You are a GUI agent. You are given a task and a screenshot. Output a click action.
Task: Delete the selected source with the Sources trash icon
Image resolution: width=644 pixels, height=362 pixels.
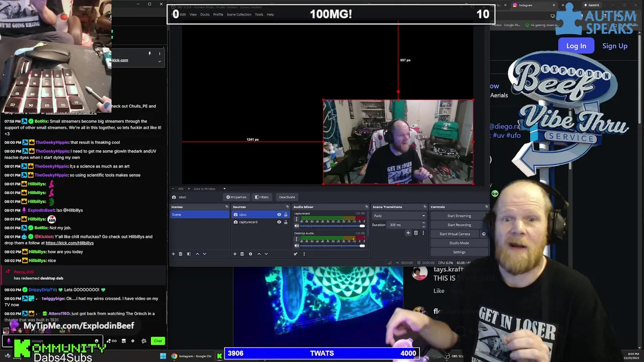[x=242, y=254]
